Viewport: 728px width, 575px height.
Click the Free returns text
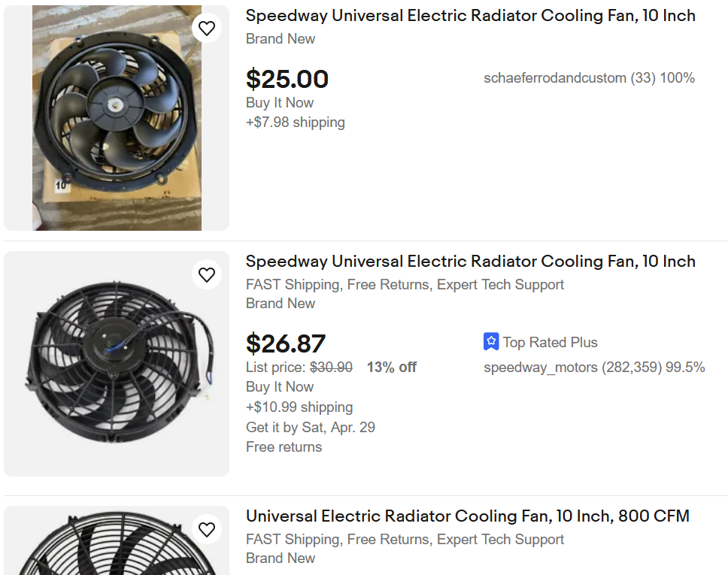[x=284, y=446]
